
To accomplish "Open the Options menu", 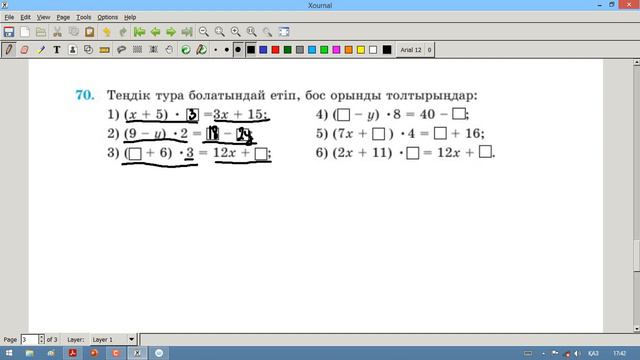I will 107,17.
